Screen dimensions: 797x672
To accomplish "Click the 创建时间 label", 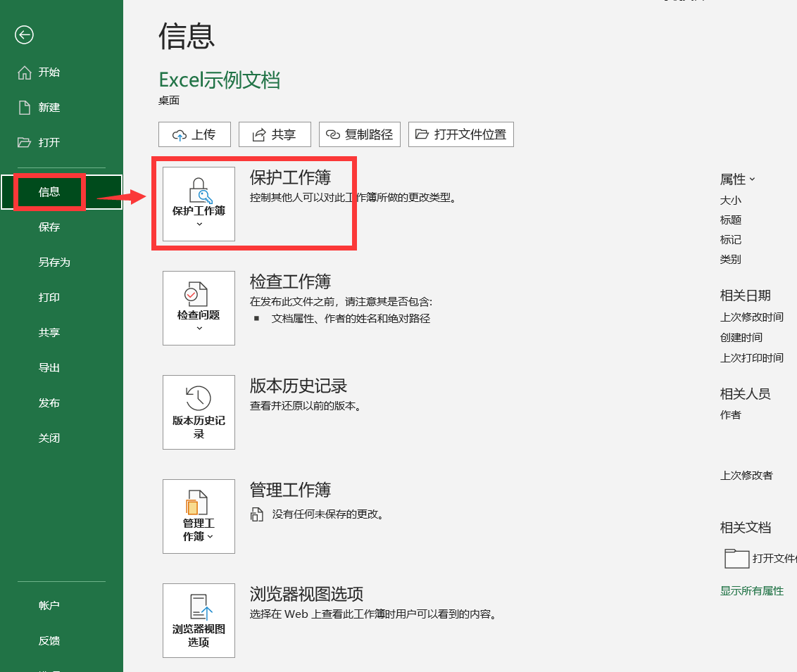I will 741,337.
